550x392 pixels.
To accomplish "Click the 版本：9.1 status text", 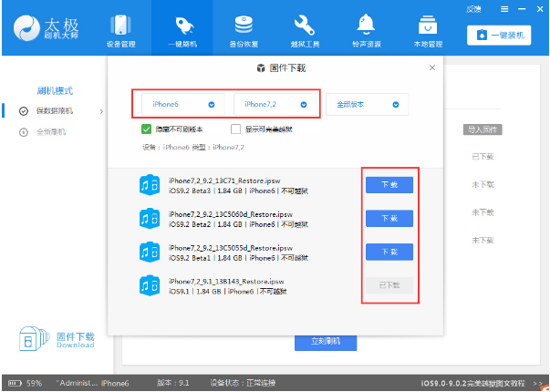I will point(172,383).
